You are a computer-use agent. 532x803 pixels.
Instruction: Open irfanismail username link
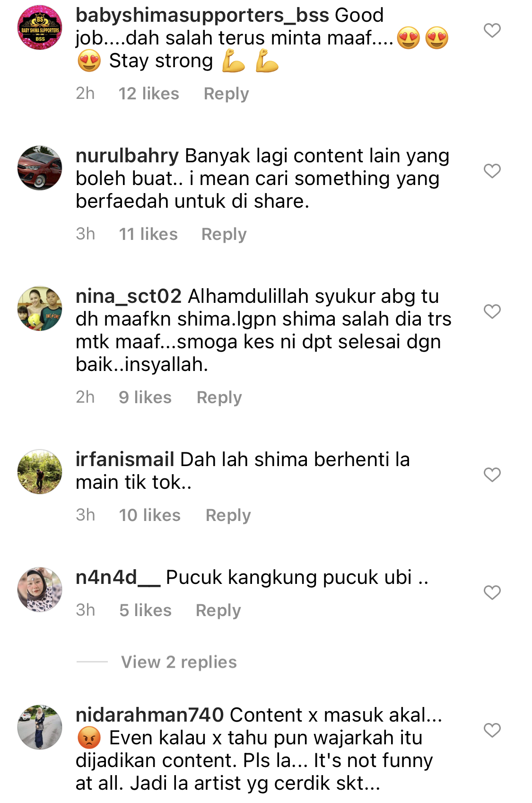(x=125, y=459)
